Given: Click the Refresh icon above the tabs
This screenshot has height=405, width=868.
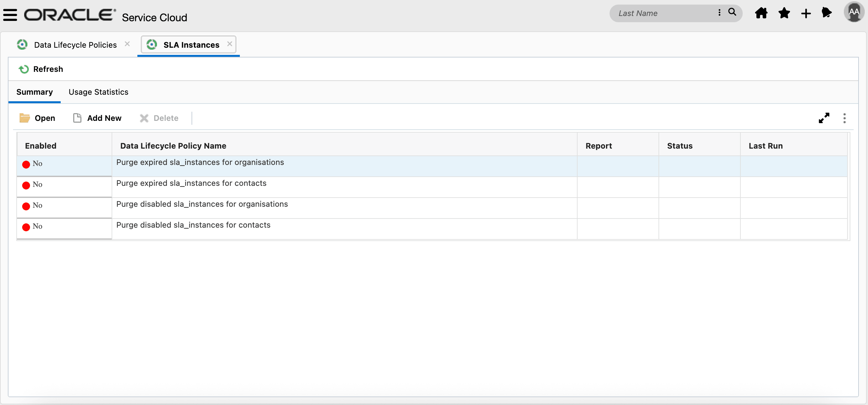Looking at the screenshot, I should tap(23, 69).
